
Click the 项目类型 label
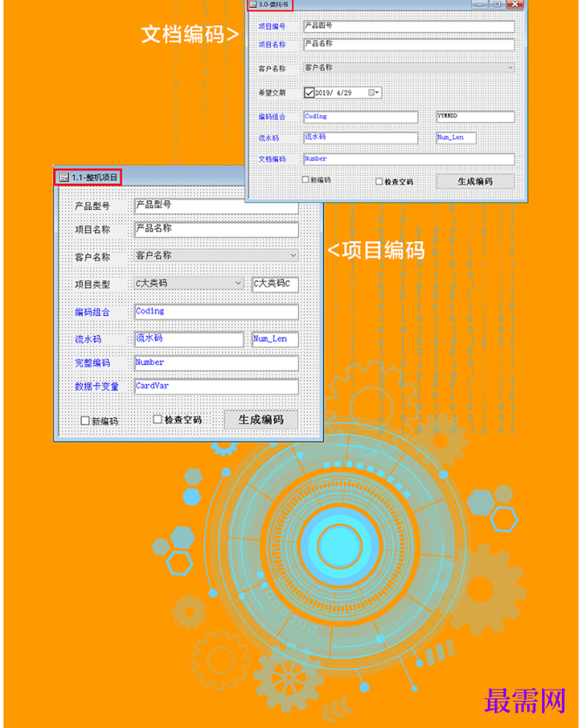click(92, 285)
